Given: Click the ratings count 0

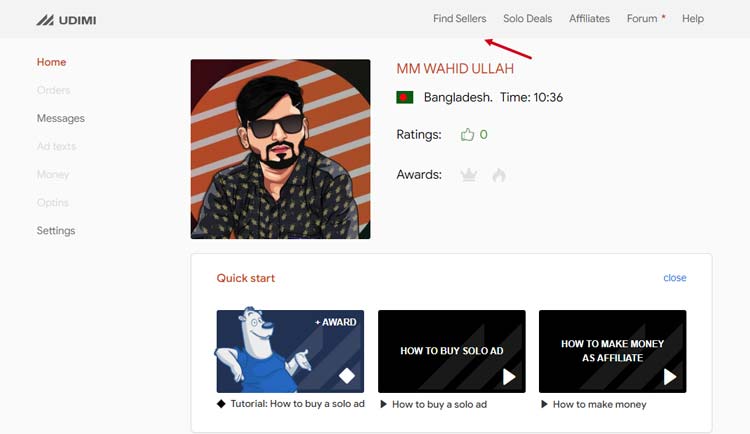Looking at the screenshot, I should tap(484, 134).
